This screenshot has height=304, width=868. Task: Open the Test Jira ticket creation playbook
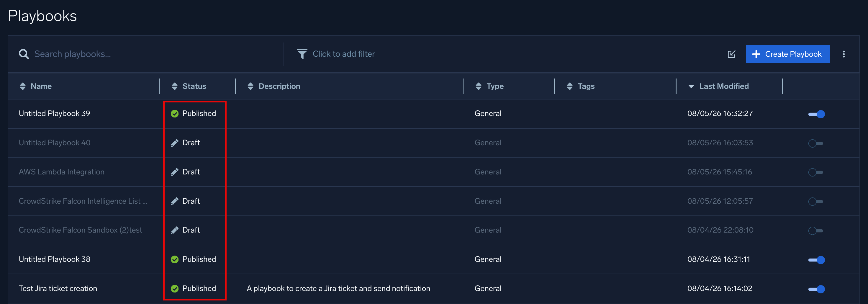[x=58, y=288]
